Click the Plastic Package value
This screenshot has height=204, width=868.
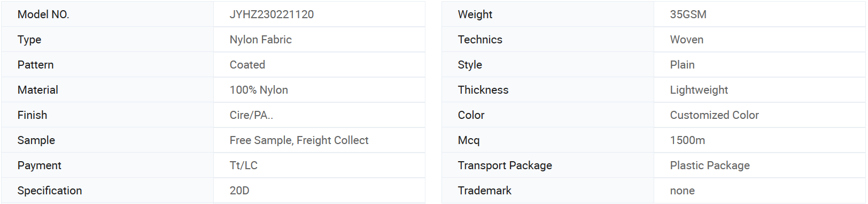click(710, 165)
